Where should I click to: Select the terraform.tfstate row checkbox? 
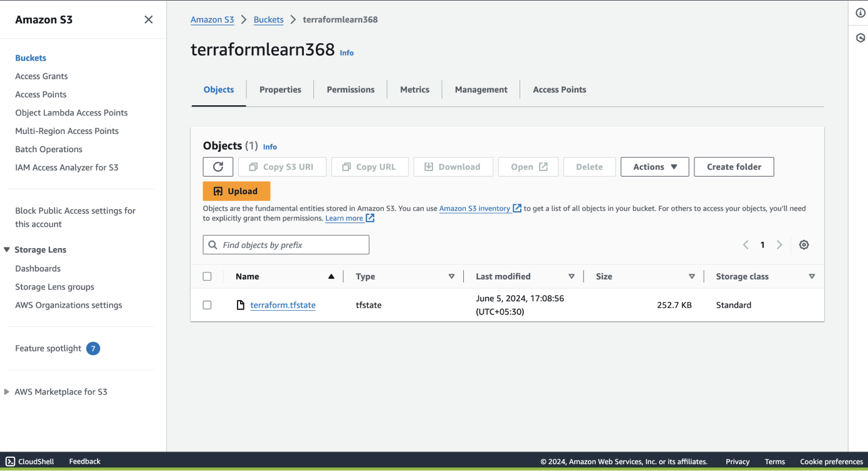[x=207, y=305]
